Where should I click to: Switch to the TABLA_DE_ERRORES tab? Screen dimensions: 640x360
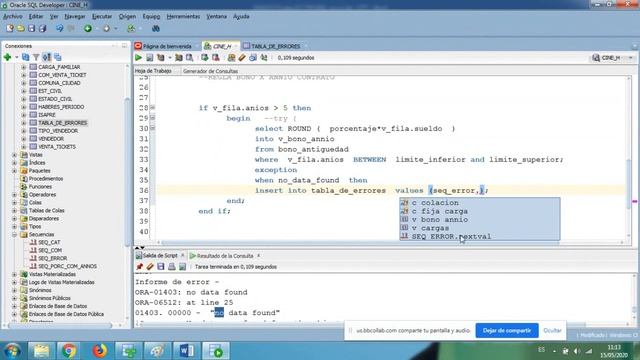272,46
